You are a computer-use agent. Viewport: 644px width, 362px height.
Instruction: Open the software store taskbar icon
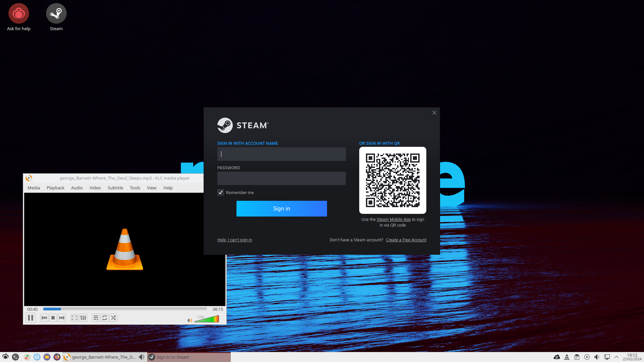click(x=37, y=357)
